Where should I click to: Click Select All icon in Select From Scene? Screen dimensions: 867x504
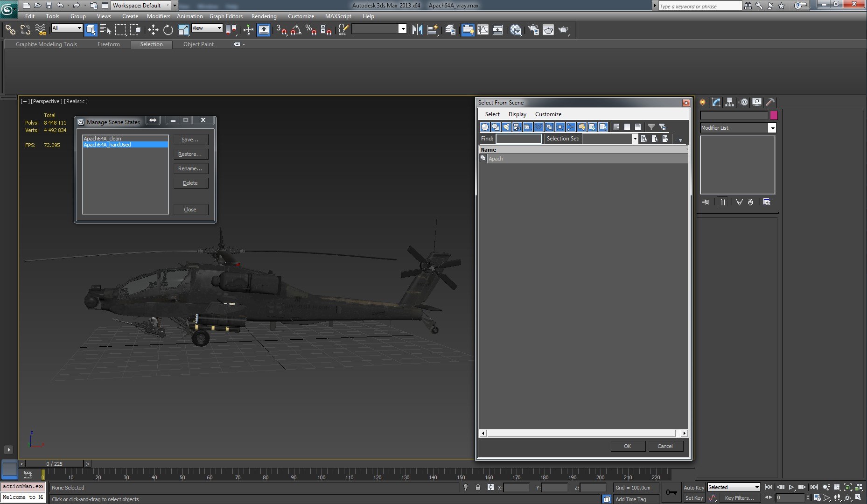644,139
